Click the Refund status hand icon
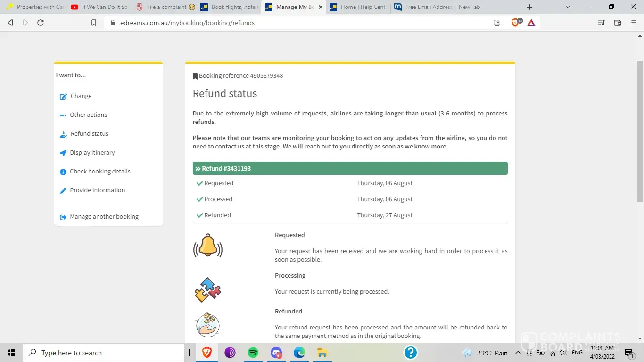 coord(63,134)
